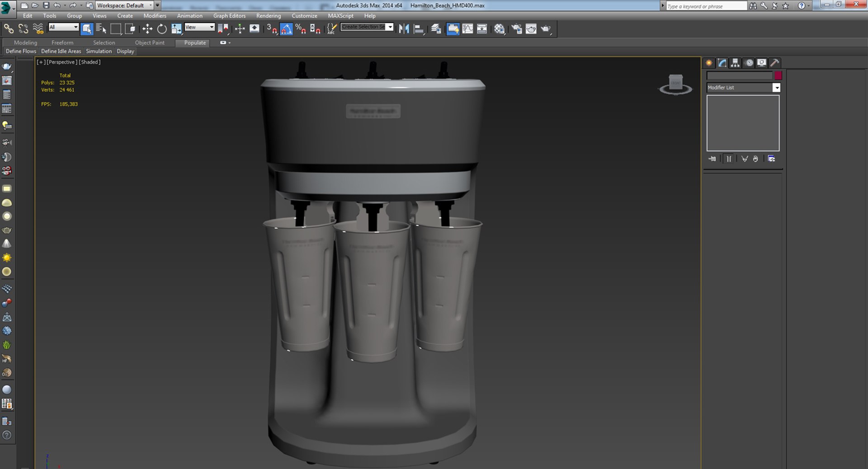The height and width of the screenshot is (469, 868).
Task: Click the Unlink Selection icon
Action: point(23,29)
